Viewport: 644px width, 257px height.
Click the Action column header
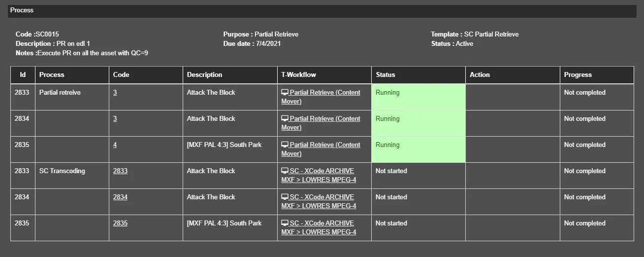click(480, 75)
